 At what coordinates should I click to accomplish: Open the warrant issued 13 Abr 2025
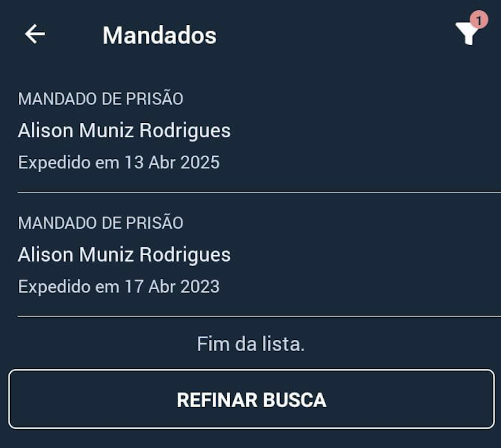point(250,131)
